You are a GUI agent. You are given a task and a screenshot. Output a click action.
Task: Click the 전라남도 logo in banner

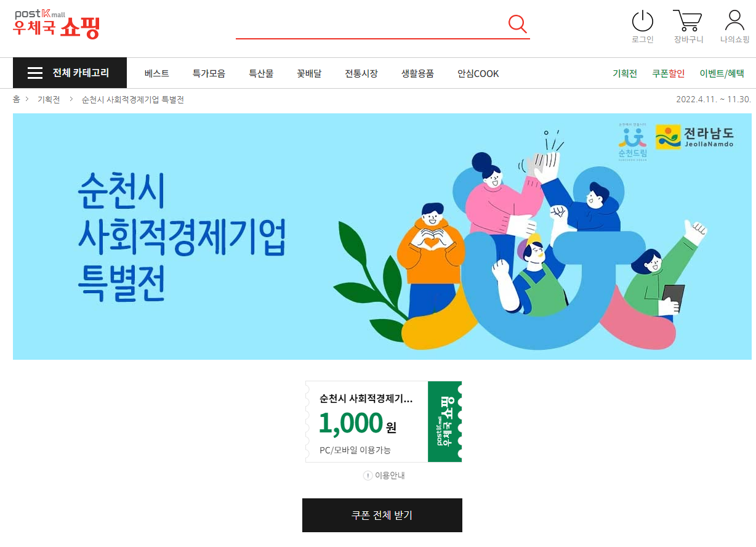pyautogui.click(x=694, y=137)
